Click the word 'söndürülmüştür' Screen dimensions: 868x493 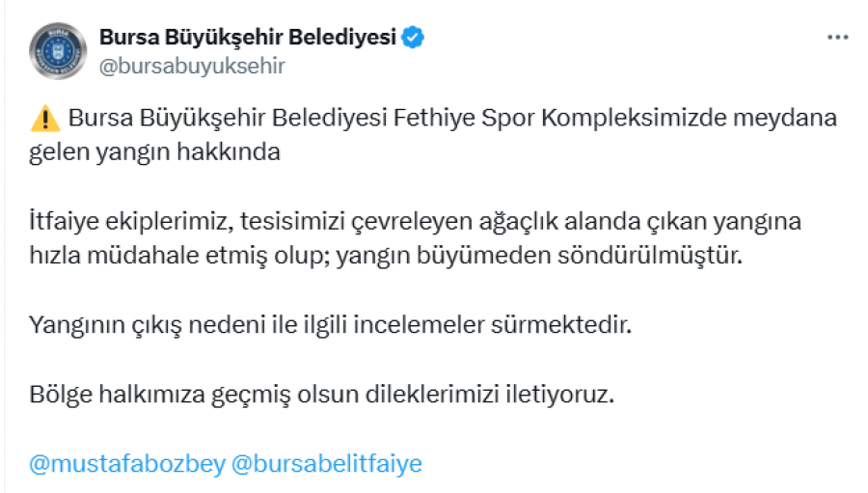[x=649, y=256]
